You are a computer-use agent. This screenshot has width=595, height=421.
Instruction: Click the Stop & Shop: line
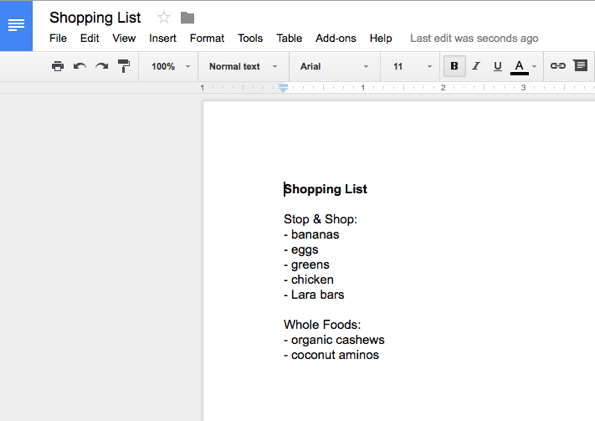tap(320, 219)
